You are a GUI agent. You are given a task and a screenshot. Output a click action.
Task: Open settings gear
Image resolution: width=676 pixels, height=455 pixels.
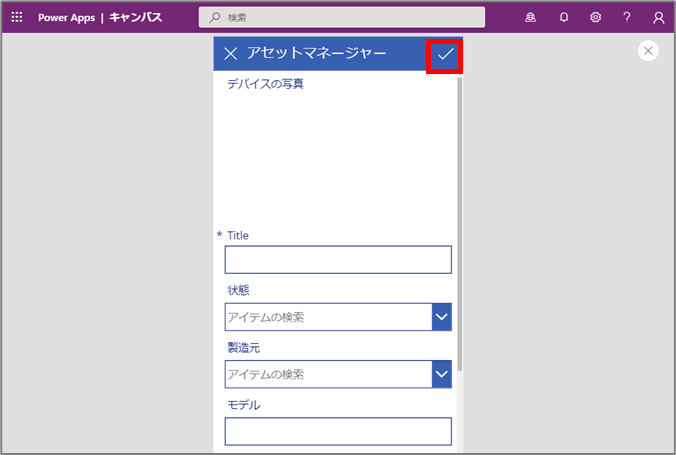(595, 17)
